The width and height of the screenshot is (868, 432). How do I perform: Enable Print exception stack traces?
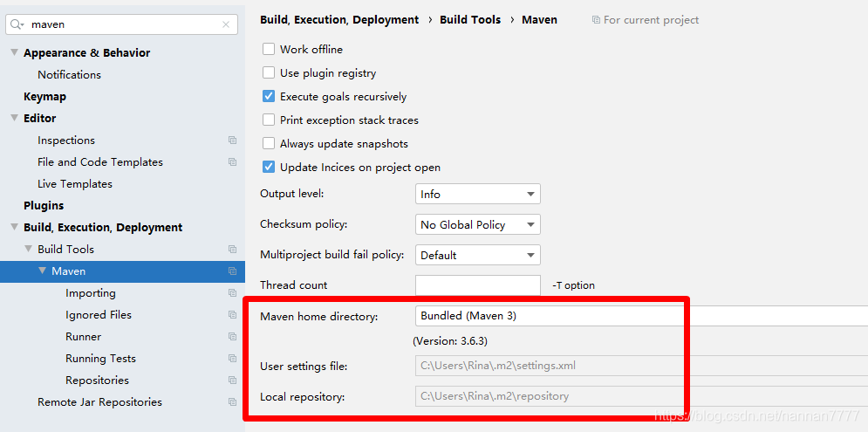tap(269, 120)
